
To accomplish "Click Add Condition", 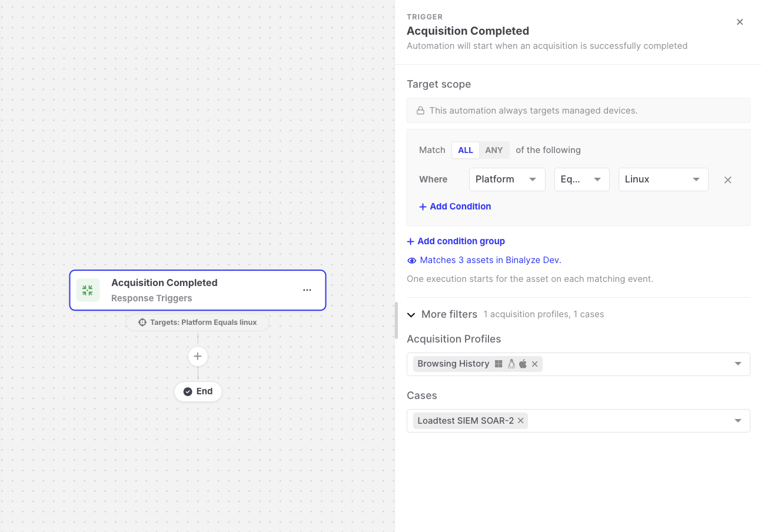I will [455, 207].
